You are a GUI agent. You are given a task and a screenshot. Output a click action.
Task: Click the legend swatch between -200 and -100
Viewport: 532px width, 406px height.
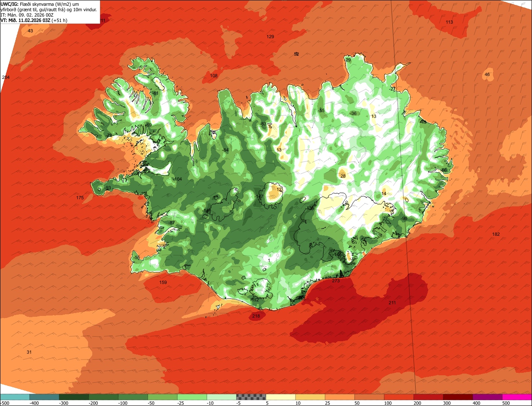[103, 397]
